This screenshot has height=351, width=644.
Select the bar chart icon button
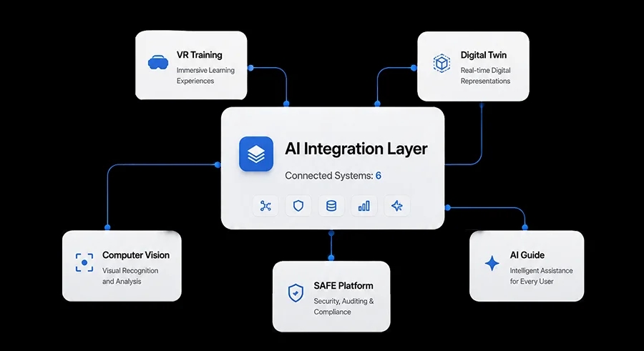point(364,206)
